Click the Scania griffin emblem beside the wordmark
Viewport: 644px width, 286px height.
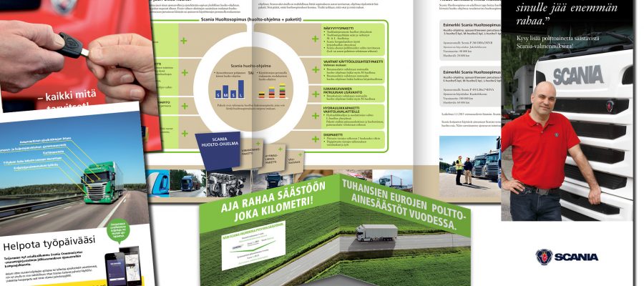544,257
